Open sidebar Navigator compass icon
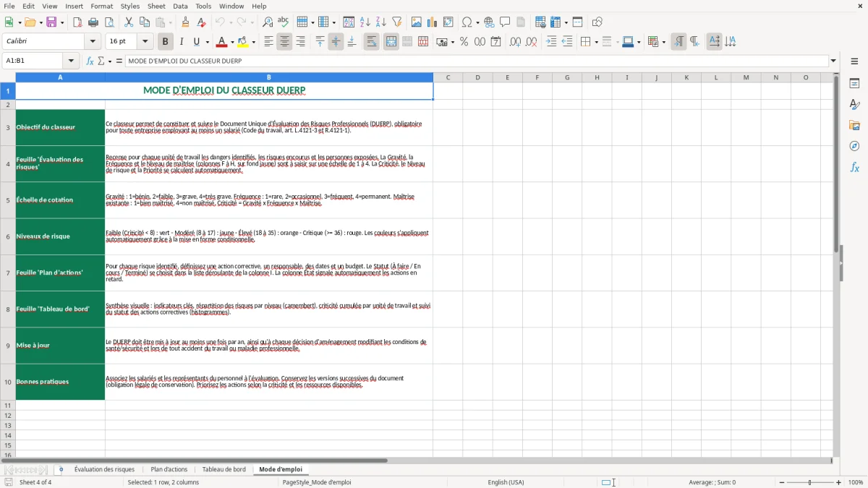Image resolution: width=868 pixels, height=488 pixels. (x=854, y=146)
